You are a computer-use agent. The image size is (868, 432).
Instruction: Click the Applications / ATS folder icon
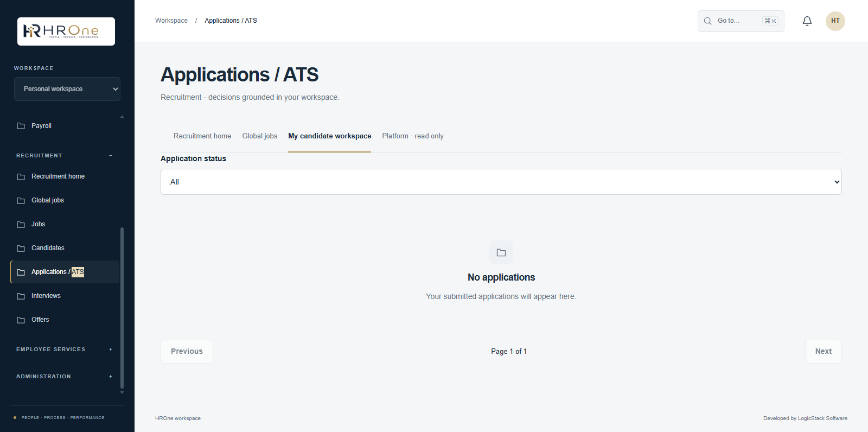pos(21,272)
